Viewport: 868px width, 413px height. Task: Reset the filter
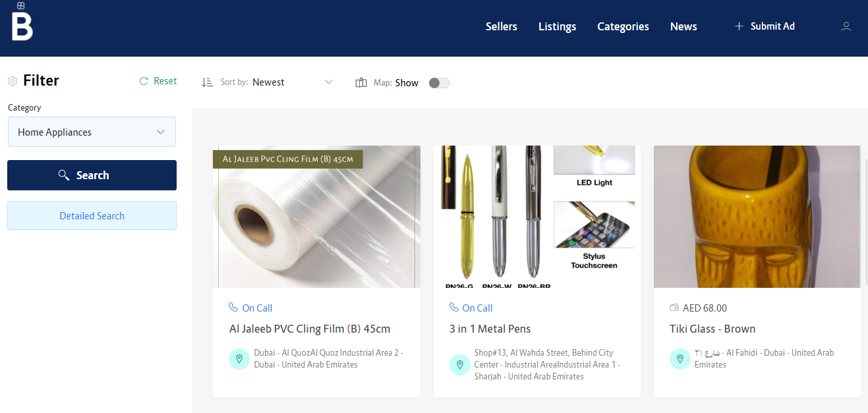click(158, 81)
